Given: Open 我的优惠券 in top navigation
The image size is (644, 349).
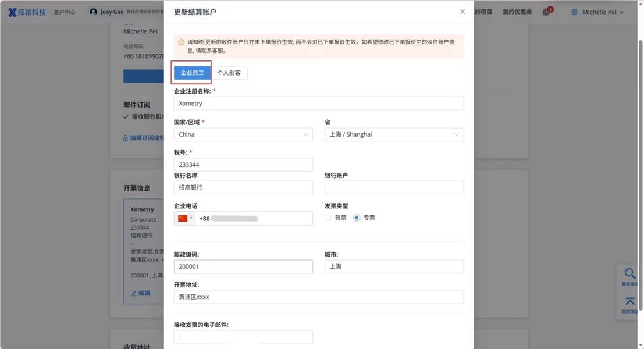Looking at the screenshot, I should (517, 12).
